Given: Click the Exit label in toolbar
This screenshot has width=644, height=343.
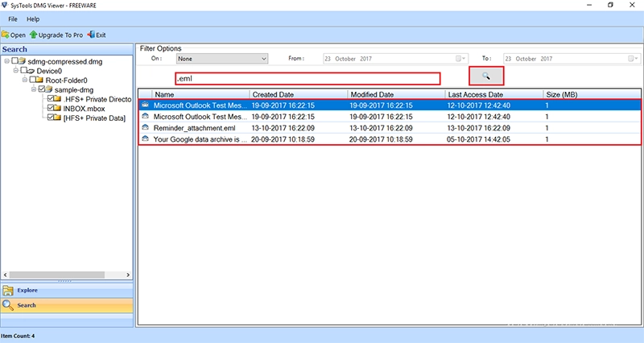Looking at the screenshot, I should point(101,35).
